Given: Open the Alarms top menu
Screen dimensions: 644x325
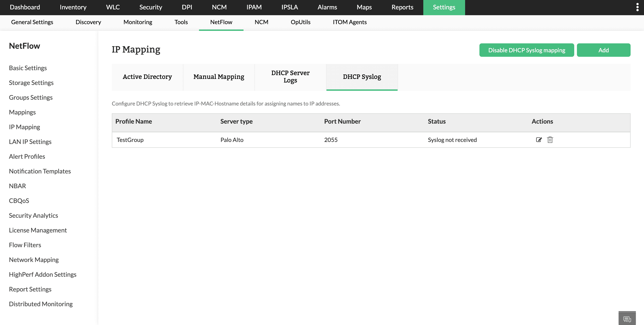Looking at the screenshot, I should (x=327, y=7).
